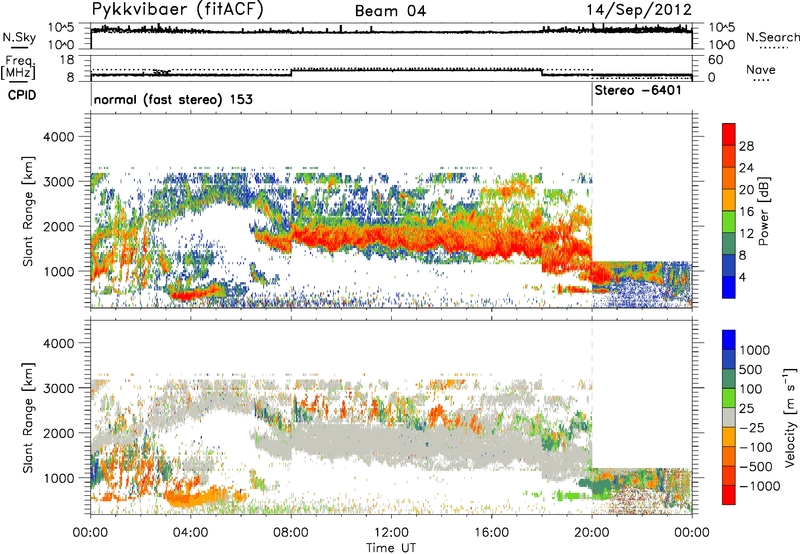Click the light green 12–16 dB Power colorbar segment
This screenshot has width=800, height=554.
(x=729, y=221)
